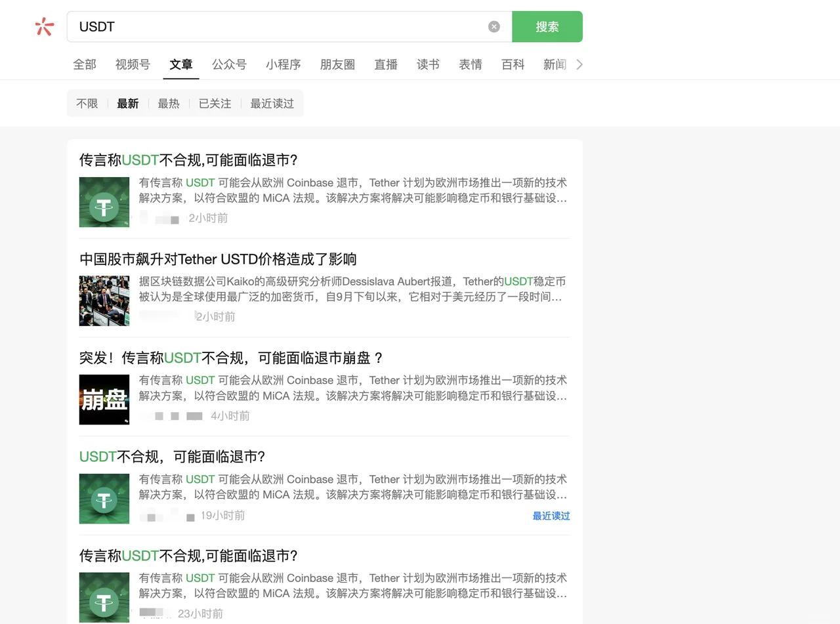Filter by 最近读过 articles

(x=272, y=103)
